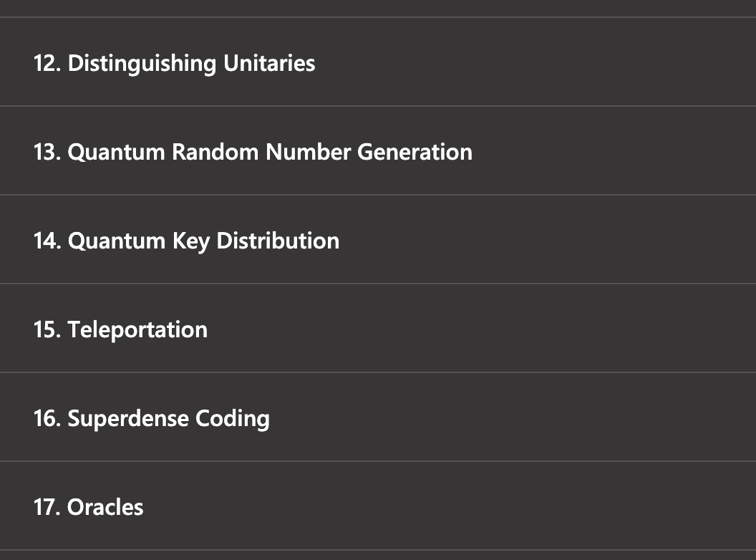Screen dimensions: 756x560
Task: Click the word "Distribution" in item 14
Action: pyautogui.click(x=278, y=241)
